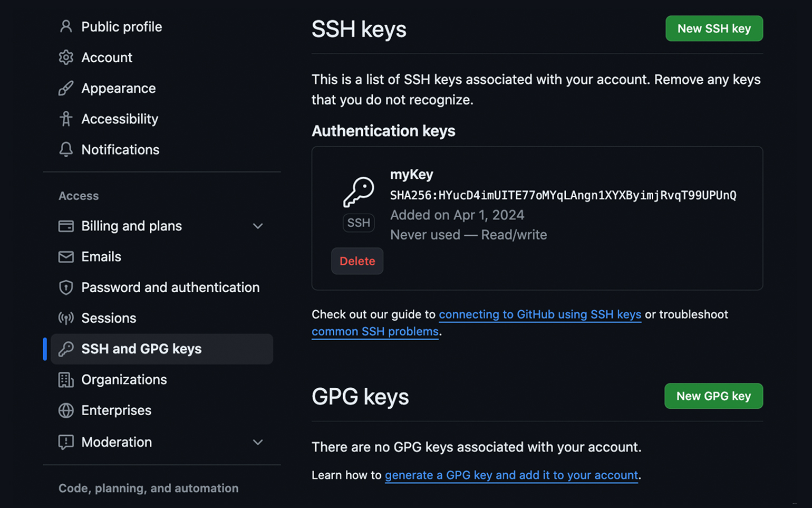Click the Sessions broadcast icon
Image resolution: width=812 pixels, height=508 pixels.
pos(66,318)
